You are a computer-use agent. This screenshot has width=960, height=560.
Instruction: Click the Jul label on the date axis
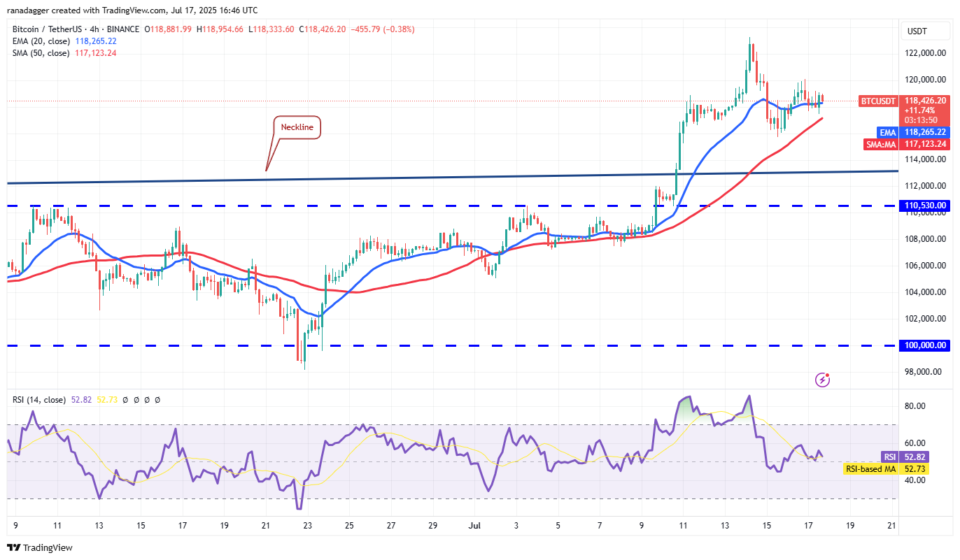pyautogui.click(x=475, y=525)
